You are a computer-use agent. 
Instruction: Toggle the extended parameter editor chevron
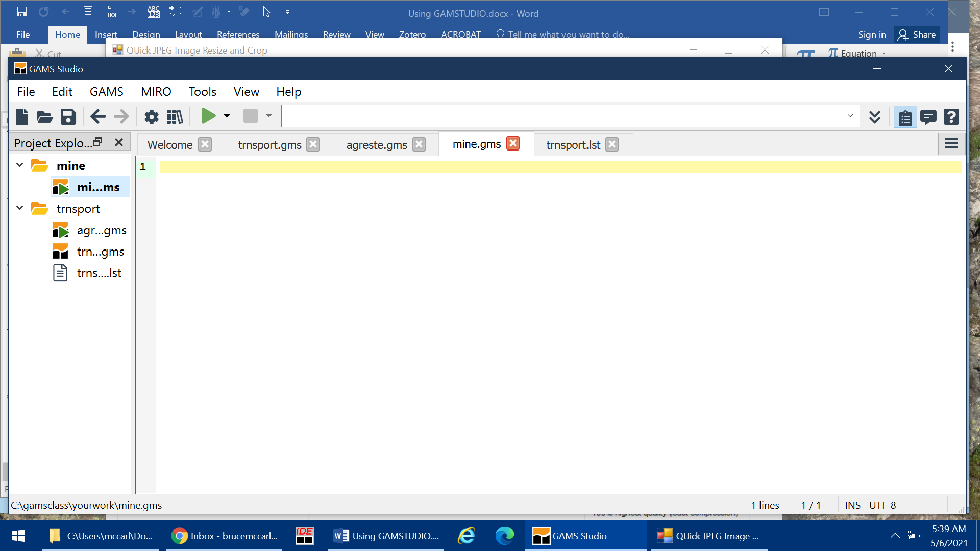point(875,117)
